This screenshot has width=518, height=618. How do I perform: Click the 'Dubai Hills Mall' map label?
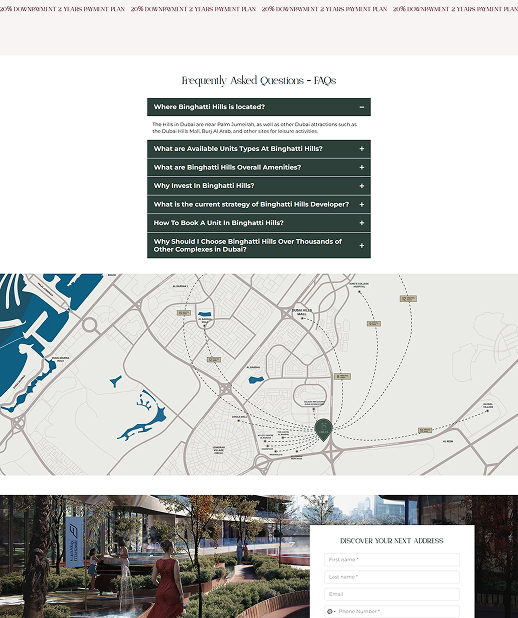[x=302, y=312]
